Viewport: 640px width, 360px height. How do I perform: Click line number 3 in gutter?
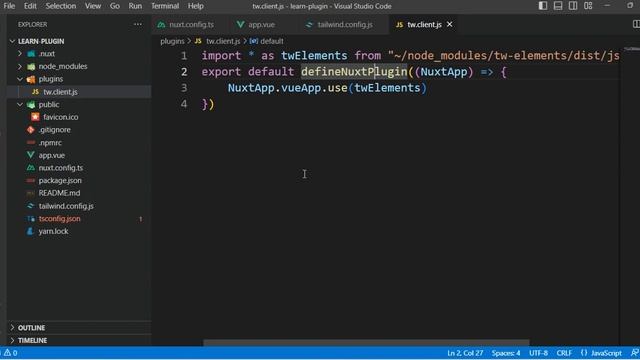coord(184,88)
